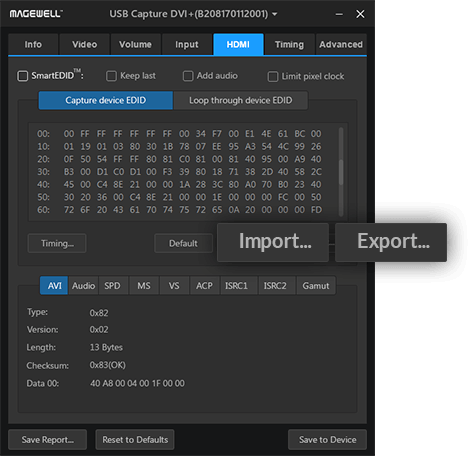Click the Save to Device button
Image resolution: width=469 pixels, height=456 pixels.
[x=327, y=440]
